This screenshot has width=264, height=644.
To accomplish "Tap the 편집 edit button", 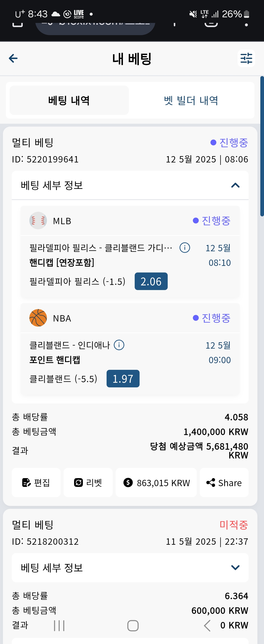I will click(x=36, y=483).
